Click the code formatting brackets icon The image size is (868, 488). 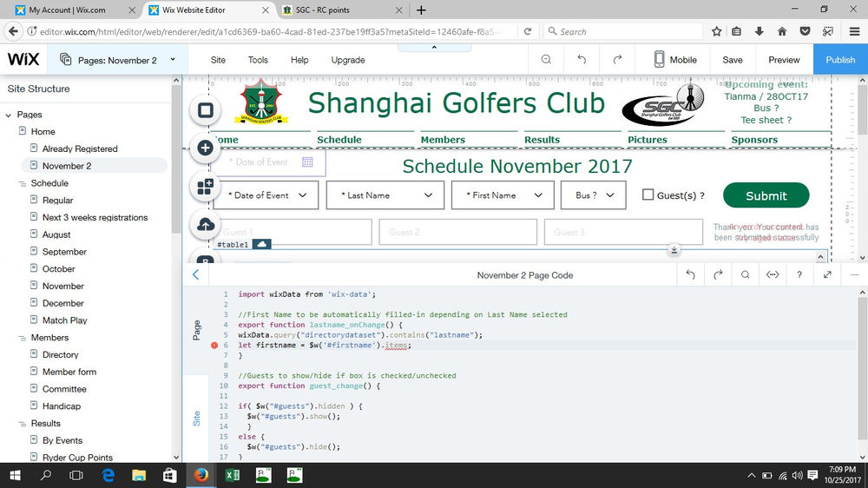point(773,274)
